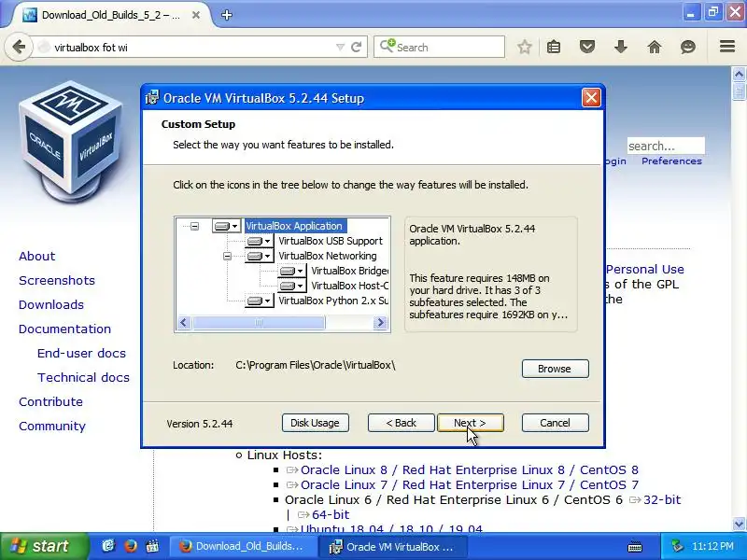
Task: Click the website search field
Action: pyautogui.click(x=666, y=146)
